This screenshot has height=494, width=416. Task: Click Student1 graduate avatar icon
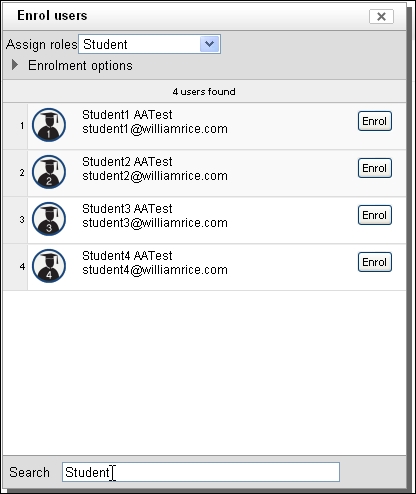[49, 125]
